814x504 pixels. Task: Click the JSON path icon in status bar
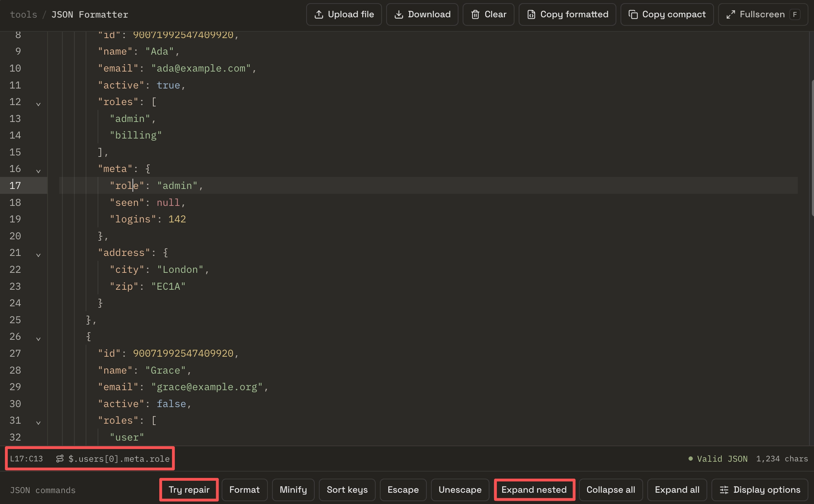click(60, 459)
